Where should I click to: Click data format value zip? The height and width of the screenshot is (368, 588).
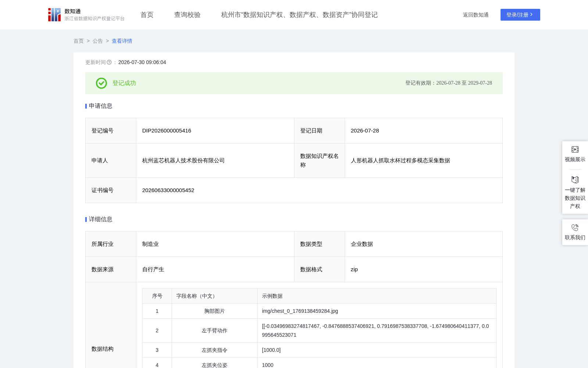(x=354, y=269)
